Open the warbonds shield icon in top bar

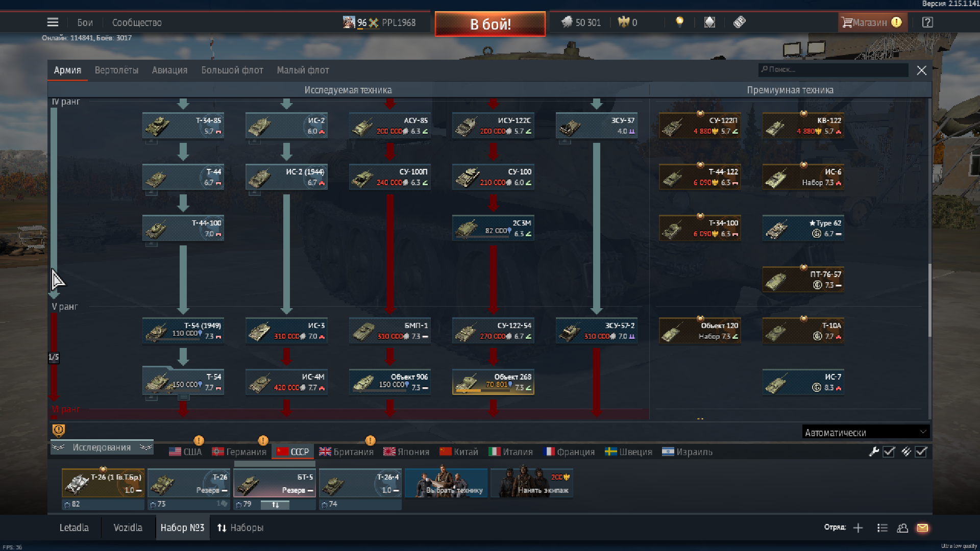[709, 22]
